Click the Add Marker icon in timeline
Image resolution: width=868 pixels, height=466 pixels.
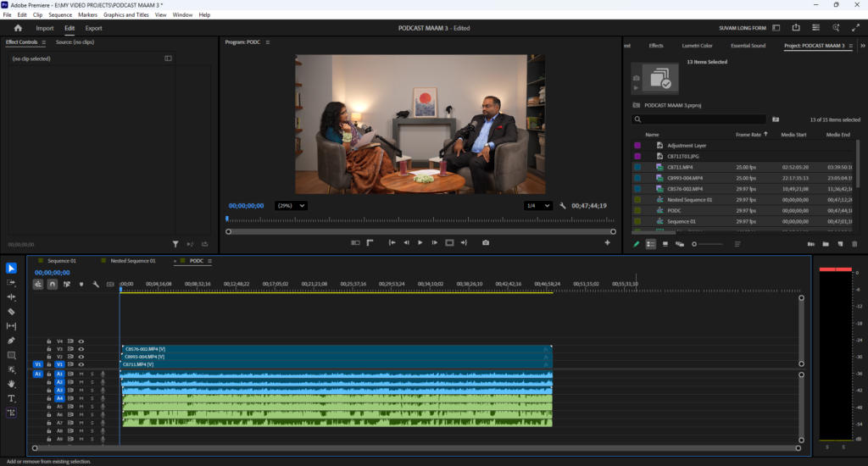[81, 284]
